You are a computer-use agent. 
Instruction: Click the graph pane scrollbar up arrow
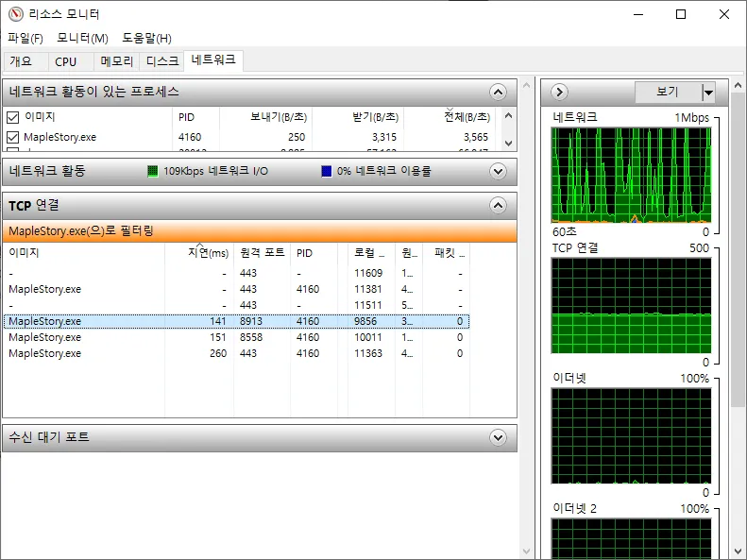click(x=738, y=86)
